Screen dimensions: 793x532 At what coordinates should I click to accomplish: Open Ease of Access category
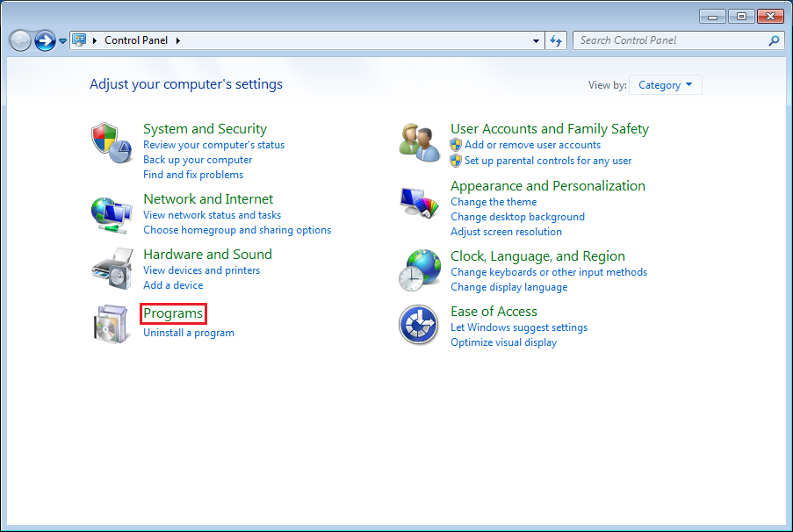[494, 312]
